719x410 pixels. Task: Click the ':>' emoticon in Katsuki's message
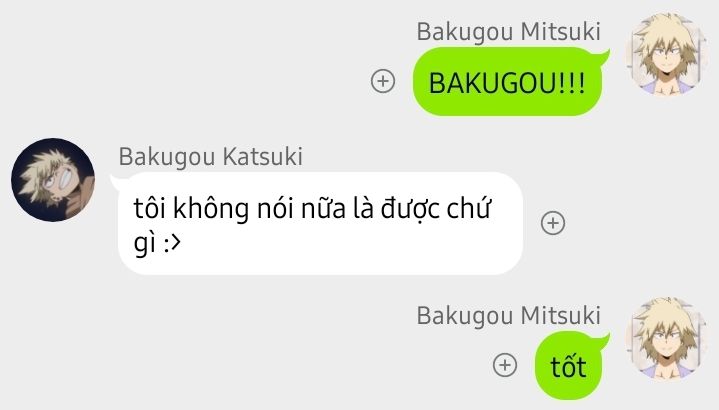coord(172,244)
